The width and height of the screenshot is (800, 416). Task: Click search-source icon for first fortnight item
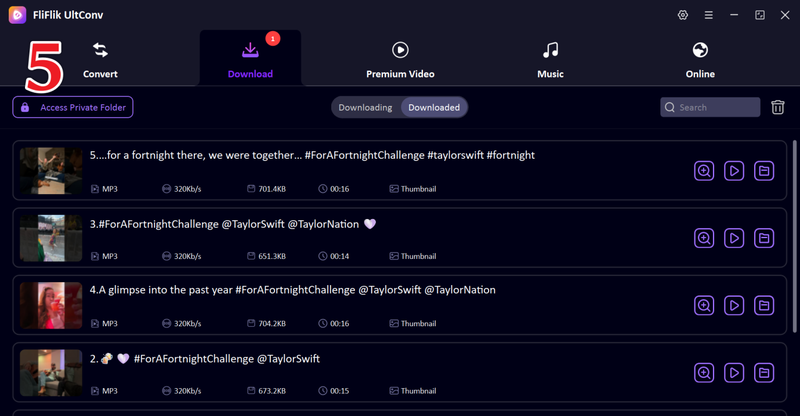pyautogui.click(x=704, y=171)
